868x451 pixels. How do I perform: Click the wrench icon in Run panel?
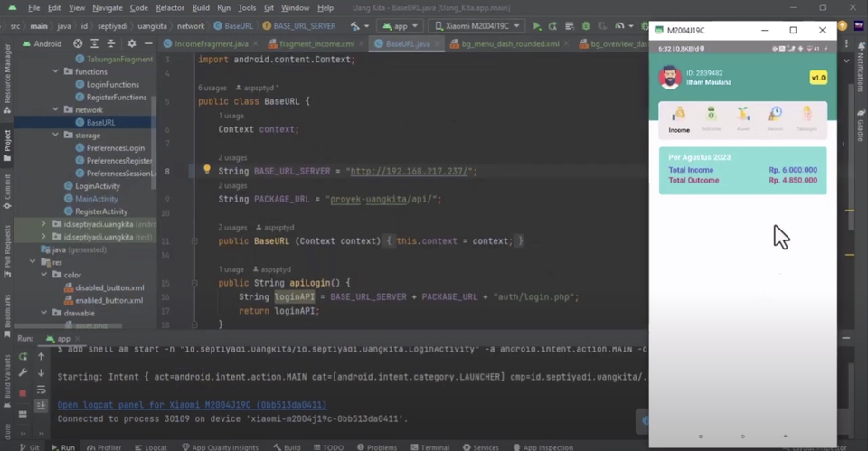[23, 373]
